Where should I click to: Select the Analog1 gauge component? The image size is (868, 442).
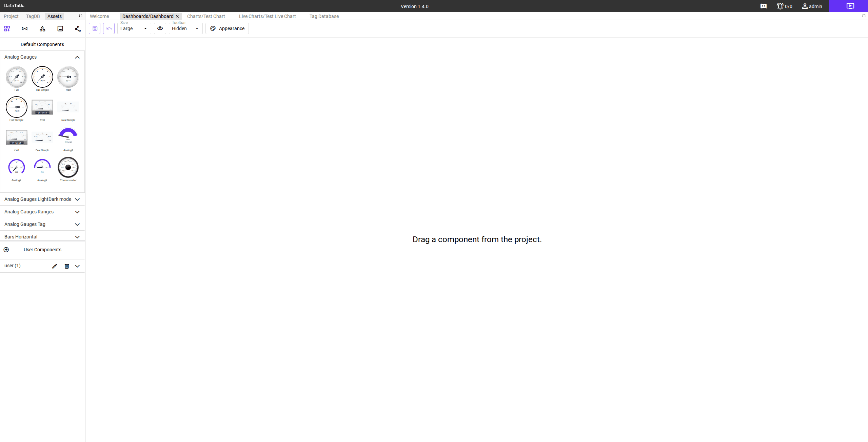pos(68,139)
